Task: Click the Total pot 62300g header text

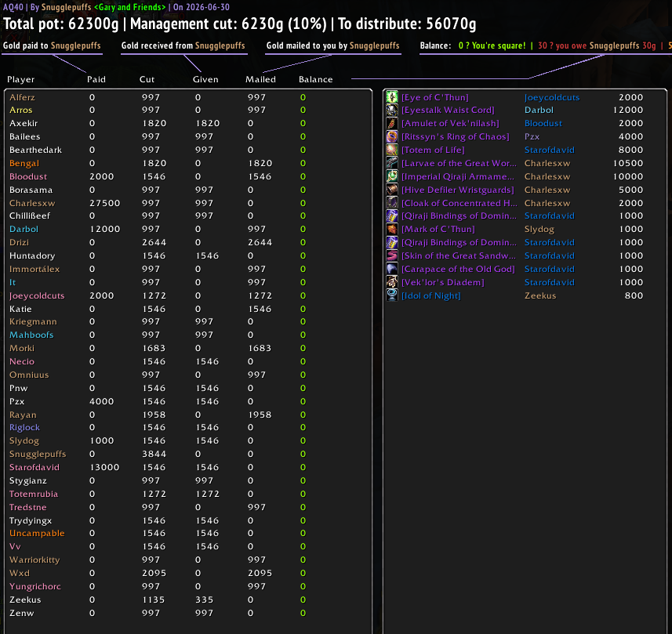Action: [60, 24]
